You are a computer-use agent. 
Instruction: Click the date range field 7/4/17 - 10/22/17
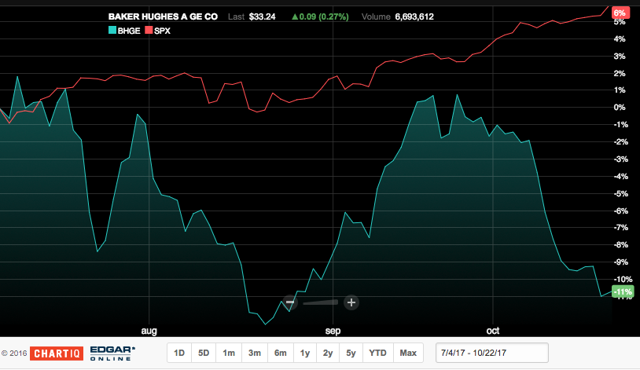(x=492, y=353)
